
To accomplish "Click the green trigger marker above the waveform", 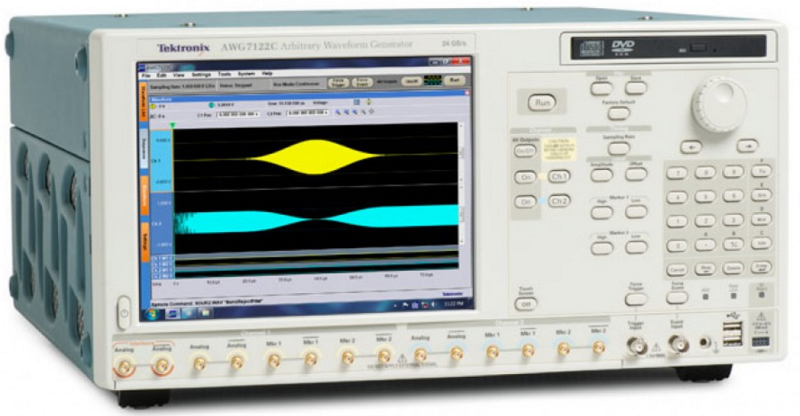I will (173, 125).
